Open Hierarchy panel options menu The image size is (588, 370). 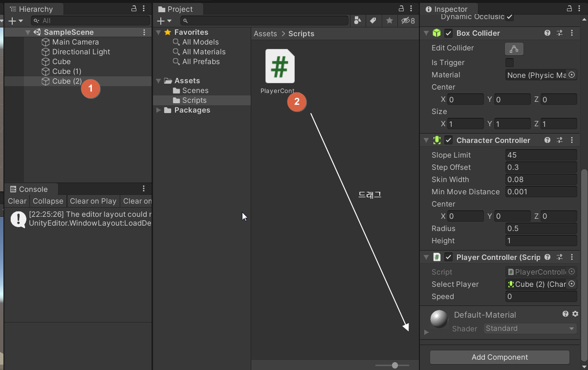point(144,9)
